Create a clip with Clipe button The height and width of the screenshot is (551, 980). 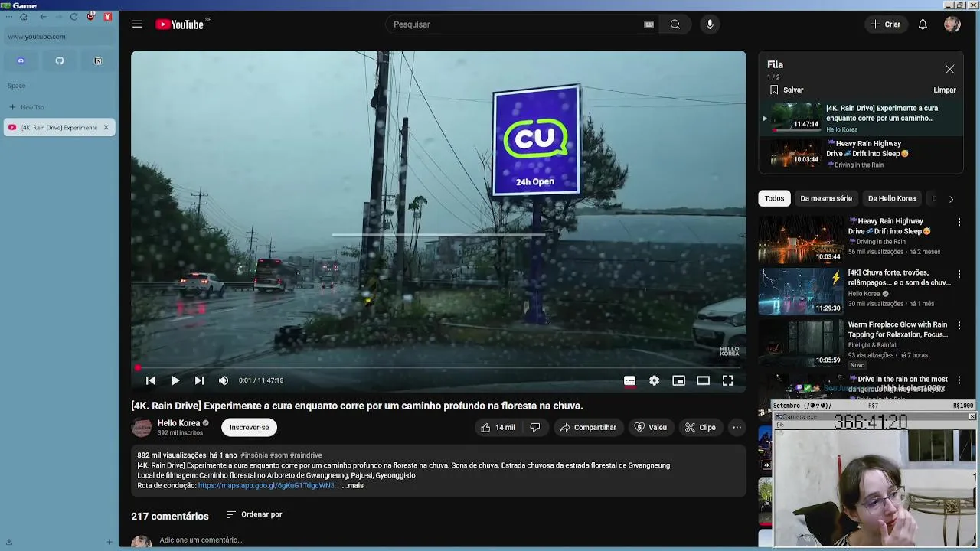701,428
